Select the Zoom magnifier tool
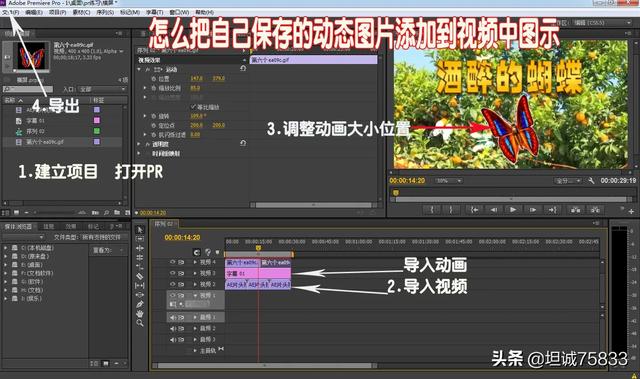 [140, 323]
